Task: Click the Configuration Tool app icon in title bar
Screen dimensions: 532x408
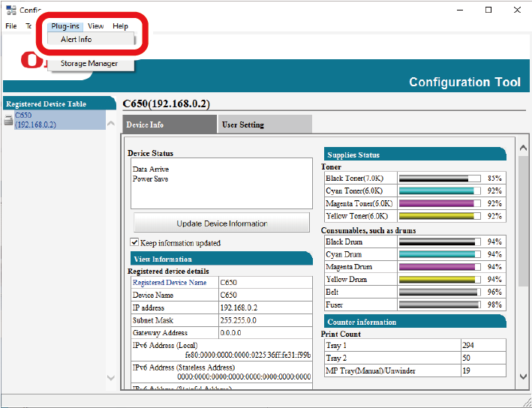Action: [x=11, y=10]
